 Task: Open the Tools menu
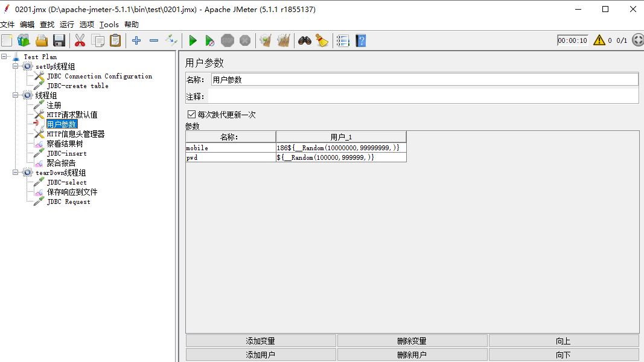(x=109, y=24)
